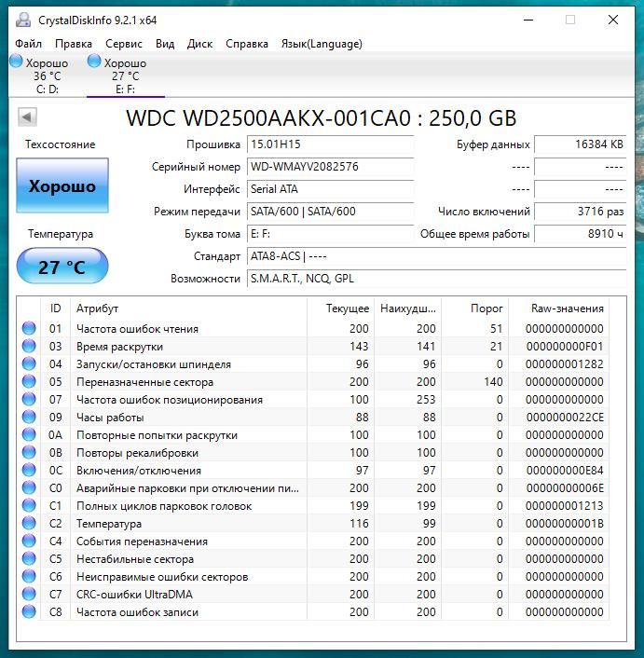Click status orb for attribute C7 CRC errors
Screen dimensions: 644x658
tap(29, 594)
